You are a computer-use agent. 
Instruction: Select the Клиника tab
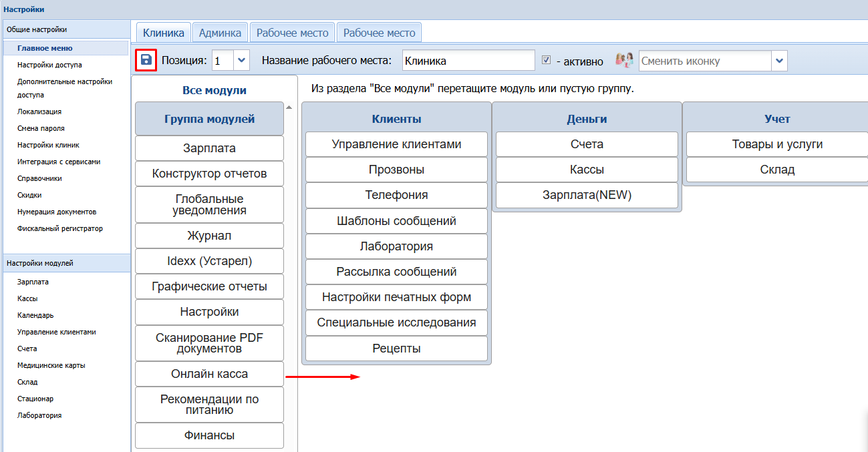pyautogui.click(x=164, y=33)
